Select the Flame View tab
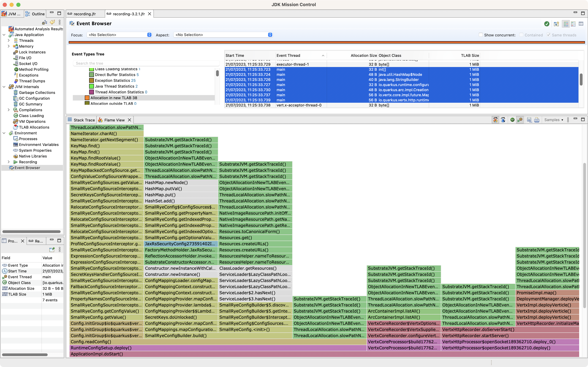Image resolution: width=588 pixels, height=367 pixels. click(x=111, y=120)
